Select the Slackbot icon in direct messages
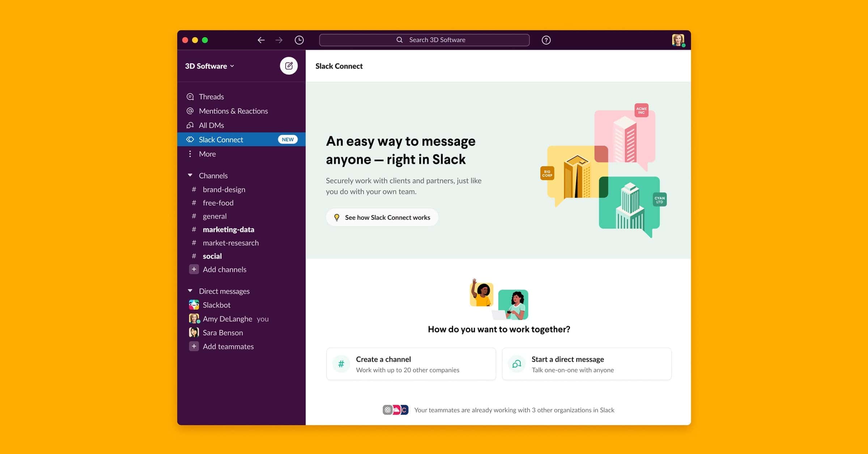This screenshot has height=454, width=868. [194, 305]
